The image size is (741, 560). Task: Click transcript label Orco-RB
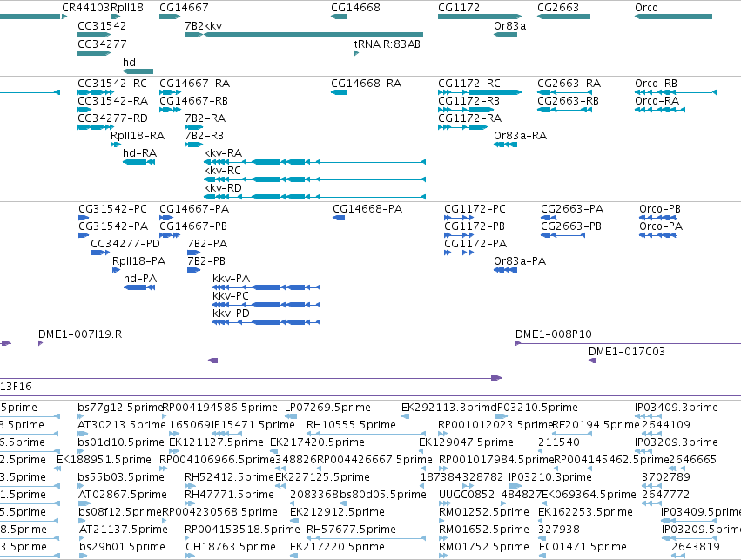pos(656,84)
